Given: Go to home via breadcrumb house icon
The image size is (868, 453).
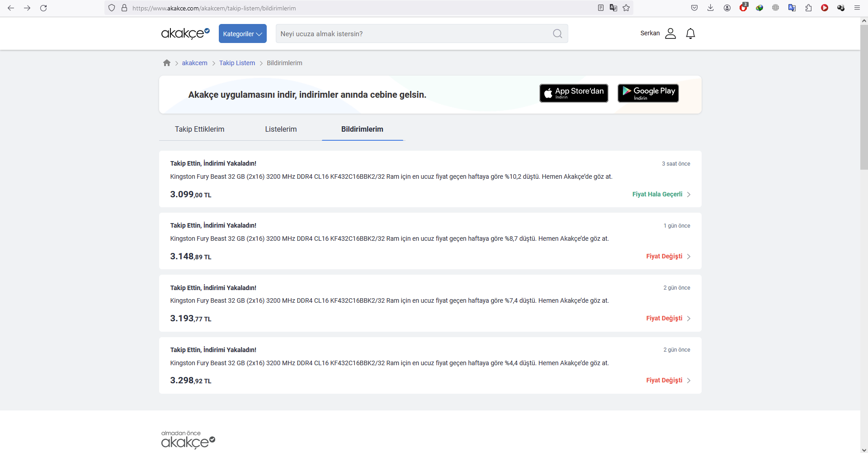Looking at the screenshot, I should pos(167,63).
